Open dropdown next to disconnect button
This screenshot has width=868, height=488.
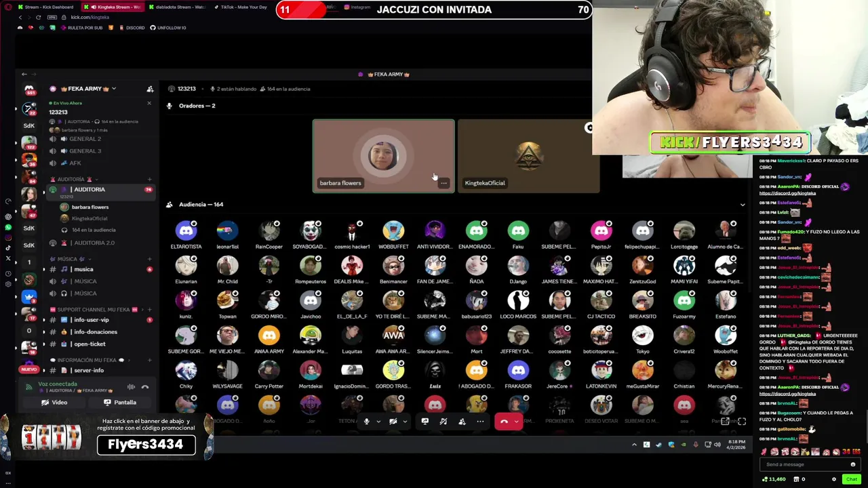click(x=517, y=422)
